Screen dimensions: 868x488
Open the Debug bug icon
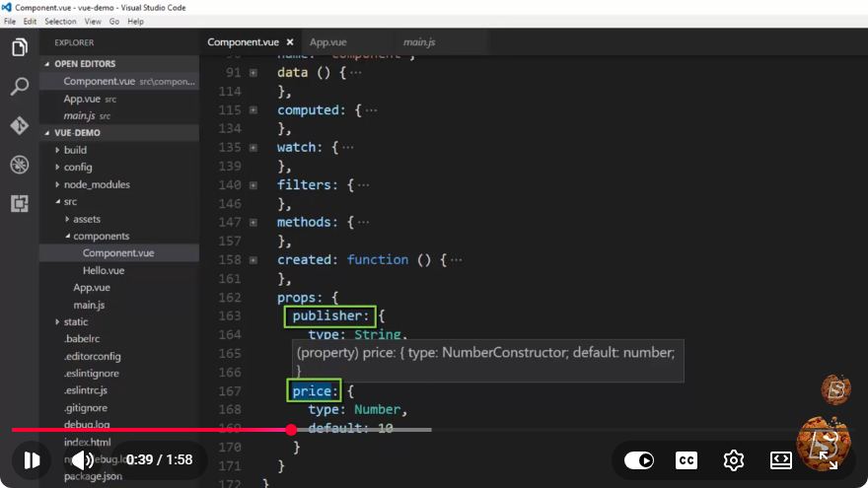(x=20, y=165)
